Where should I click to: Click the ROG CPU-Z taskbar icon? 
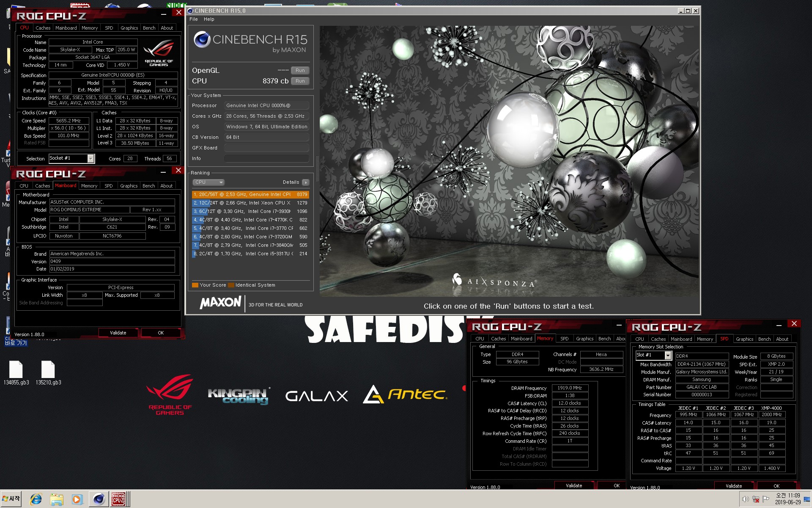(118, 499)
